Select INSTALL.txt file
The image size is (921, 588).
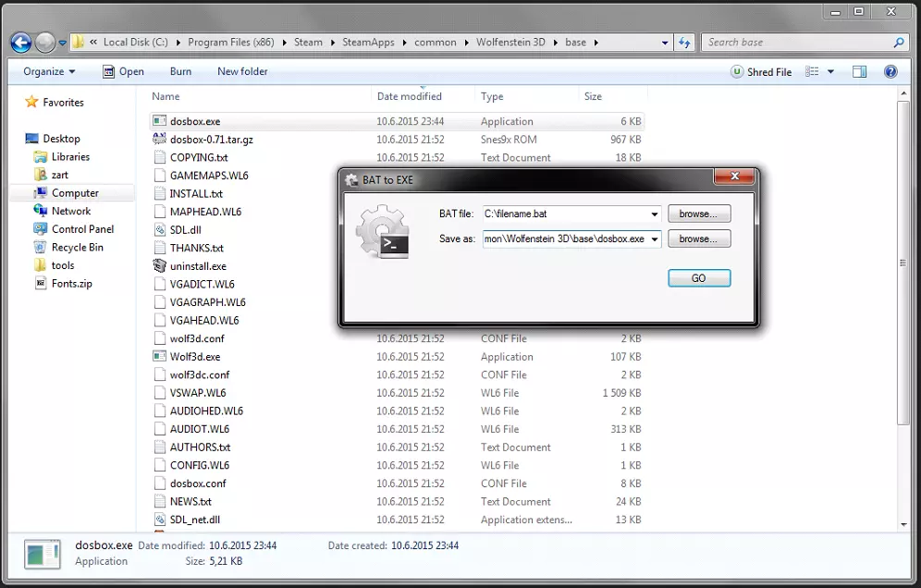point(196,194)
